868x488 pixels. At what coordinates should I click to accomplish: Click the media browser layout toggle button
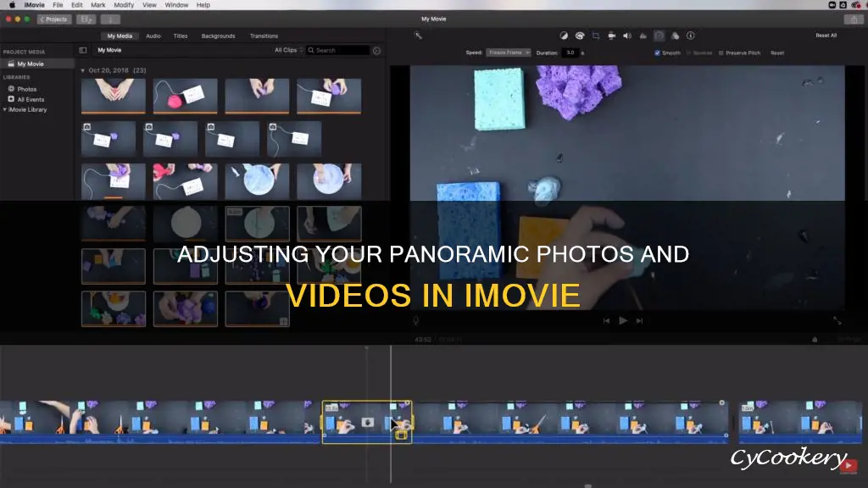(x=86, y=19)
